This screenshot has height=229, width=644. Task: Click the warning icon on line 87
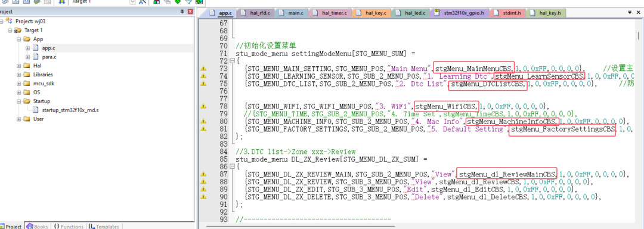click(x=203, y=174)
